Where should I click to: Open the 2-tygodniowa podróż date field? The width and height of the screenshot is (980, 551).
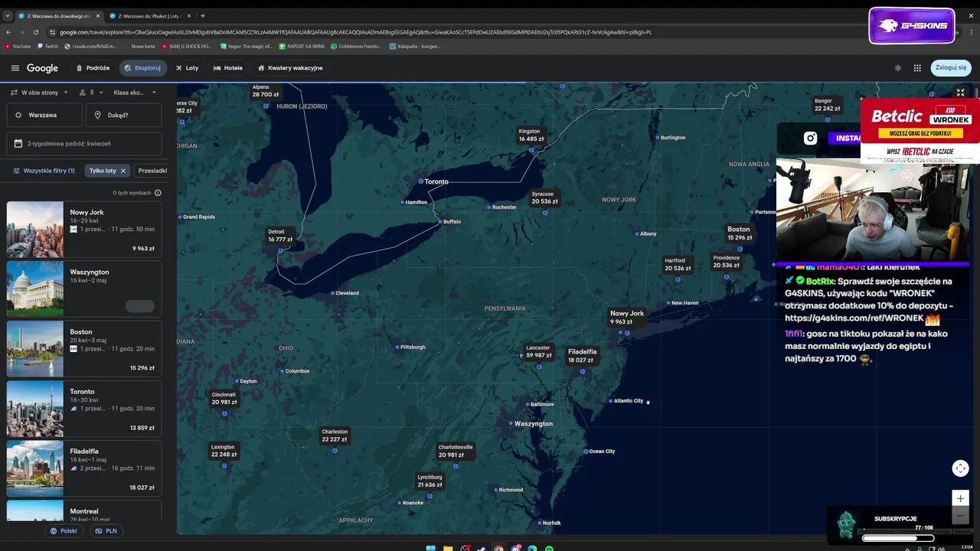(84, 143)
